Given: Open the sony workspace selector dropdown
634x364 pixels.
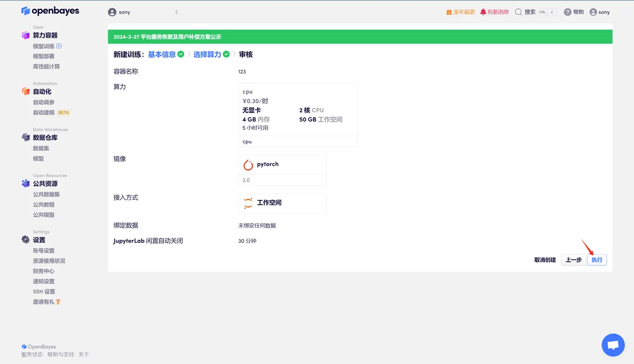Looking at the screenshot, I should coord(143,12).
